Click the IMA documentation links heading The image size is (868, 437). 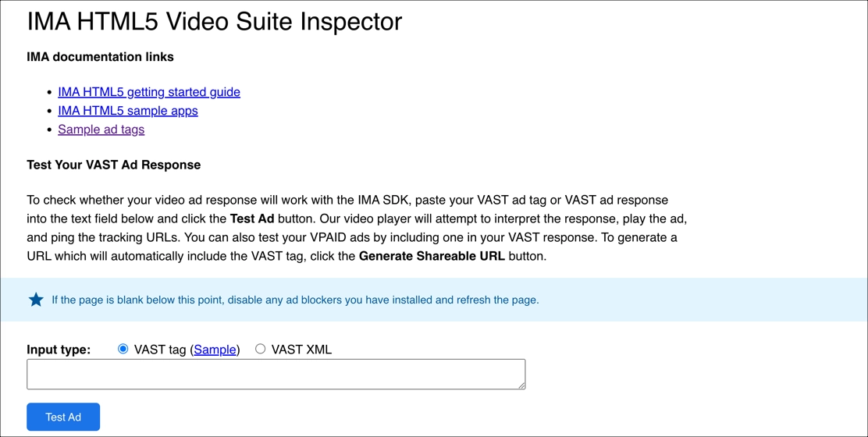click(x=100, y=57)
